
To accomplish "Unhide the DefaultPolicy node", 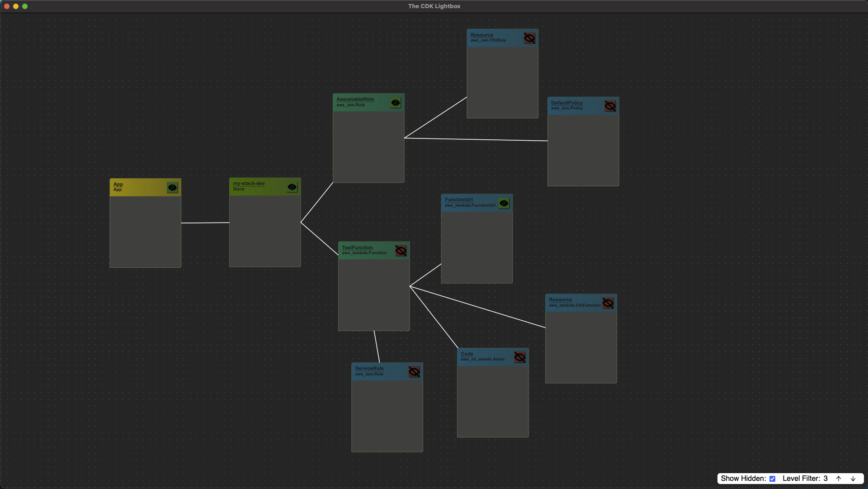I will (x=610, y=106).
